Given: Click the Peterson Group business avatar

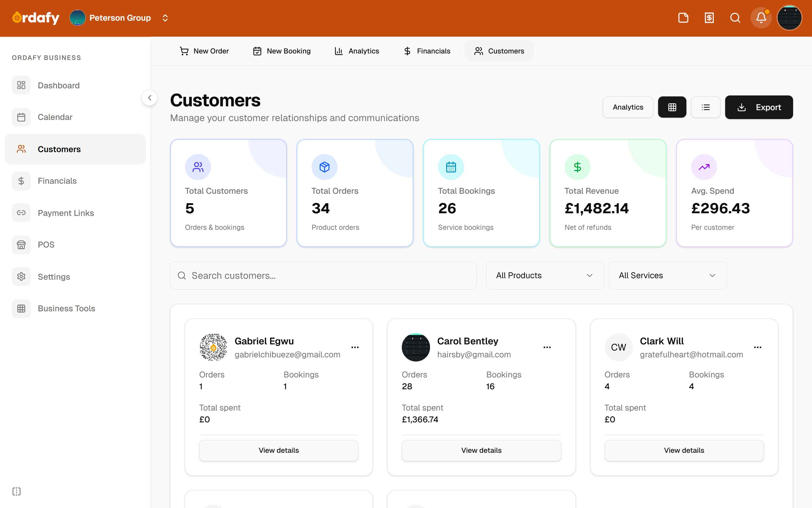Looking at the screenshot, I should 77,18.
